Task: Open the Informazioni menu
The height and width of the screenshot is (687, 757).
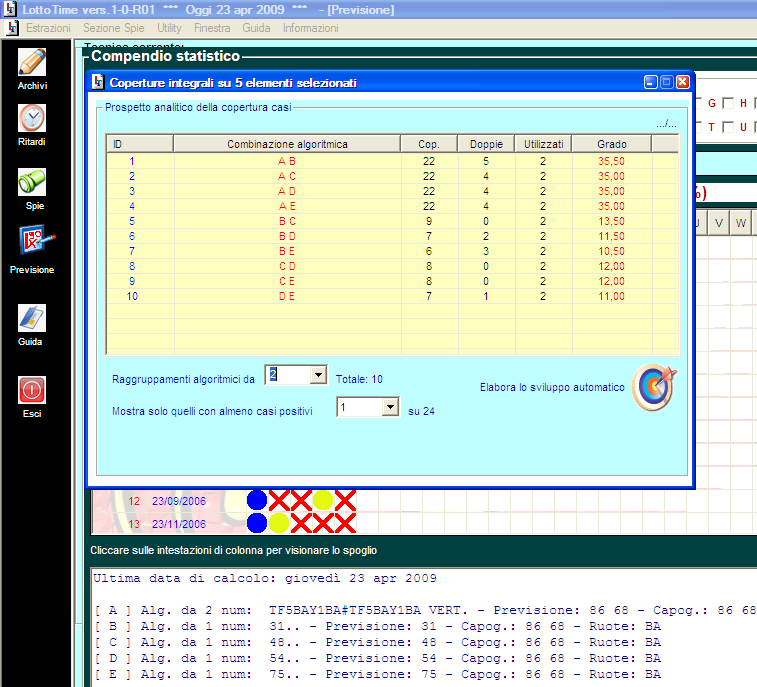Action: [x=310, y=28]
